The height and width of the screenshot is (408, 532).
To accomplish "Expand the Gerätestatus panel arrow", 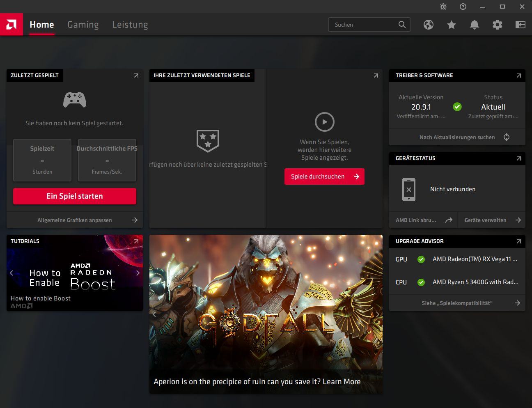I will tap(519, 158).
